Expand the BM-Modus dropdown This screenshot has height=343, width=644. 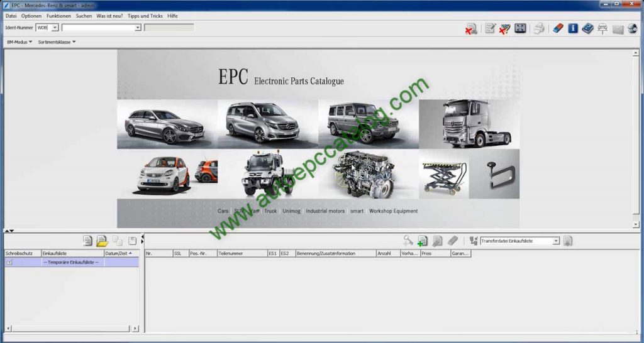pyautogui.click(x=19, y=42)
